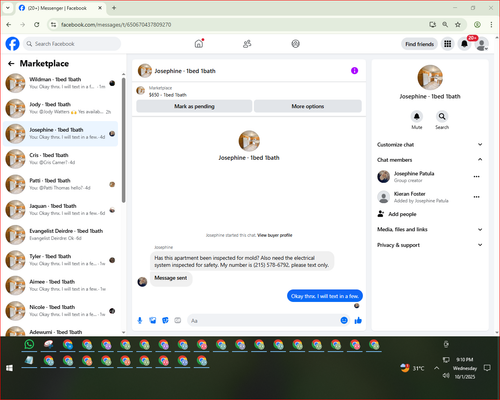Image resolution: width=500 pixels, height=400 pixels.
Task: Open Jaquan - 1bed 1bath conversation
Action: click(61, 209)
